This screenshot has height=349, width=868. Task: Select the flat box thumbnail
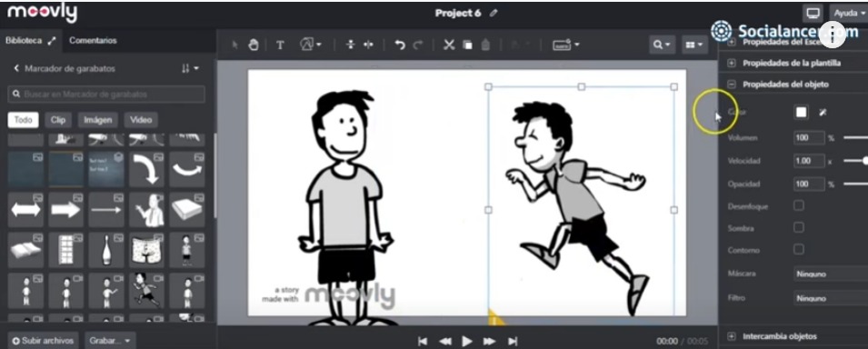(x=187, y=209)
